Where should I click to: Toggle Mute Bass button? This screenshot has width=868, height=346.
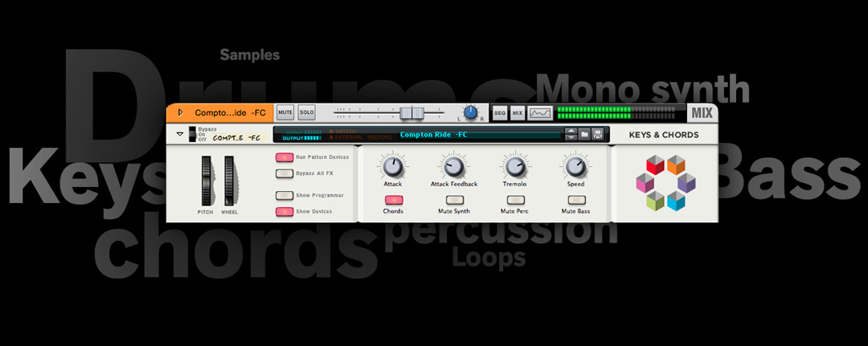coord(575,200)
